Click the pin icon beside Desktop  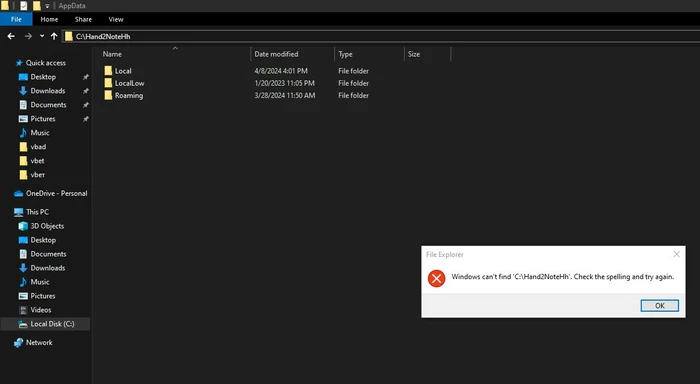pyautogui.click(x=86, y=77)
